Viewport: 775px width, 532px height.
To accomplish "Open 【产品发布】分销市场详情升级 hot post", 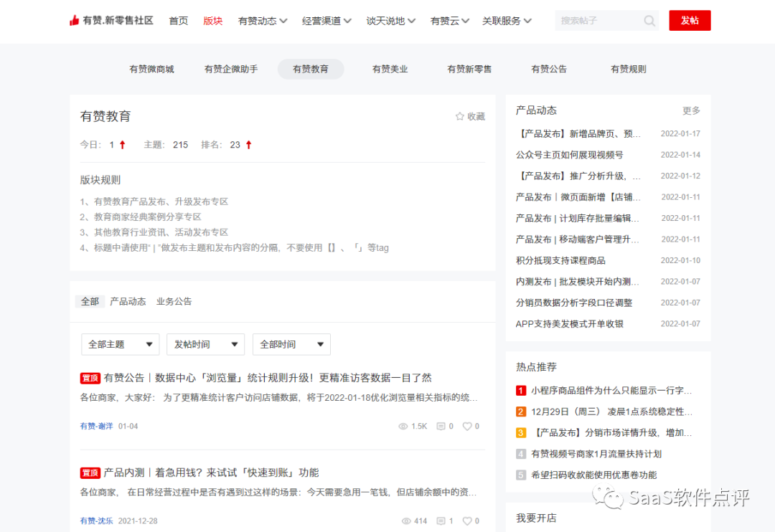I will coord(611,433).
